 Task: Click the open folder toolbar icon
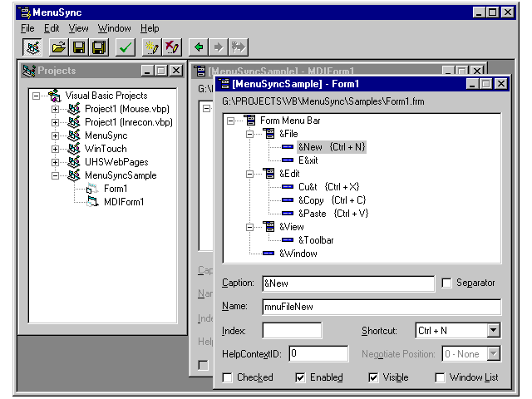(x=58, y=47)
